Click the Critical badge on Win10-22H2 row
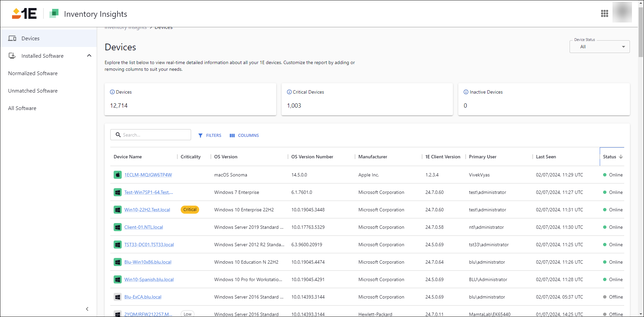The image size is (644, 317). [190, 210]
